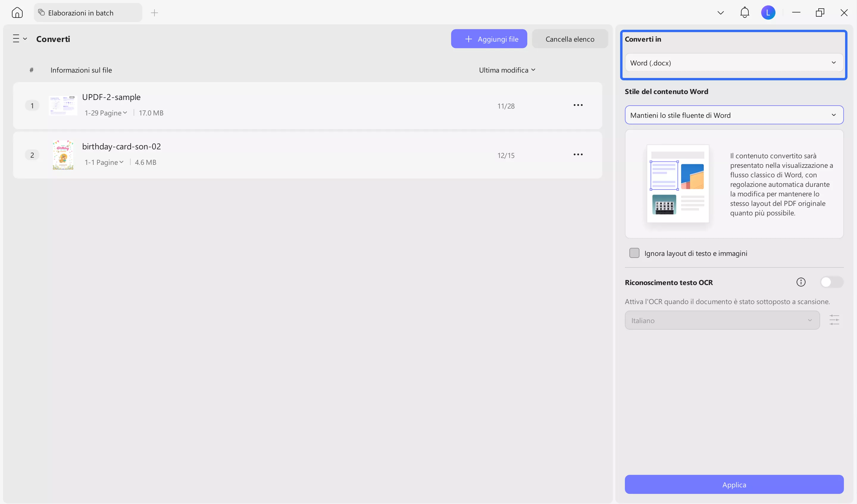Expand the 1-29 Pagine page selector
Viewport: 857px width, 504px height.
click(x=105, y=112)
